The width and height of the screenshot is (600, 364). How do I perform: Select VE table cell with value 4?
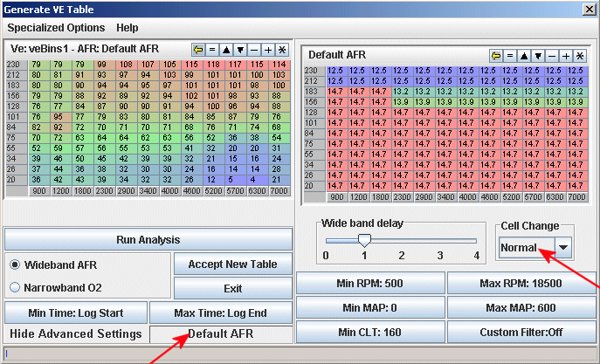257,180
